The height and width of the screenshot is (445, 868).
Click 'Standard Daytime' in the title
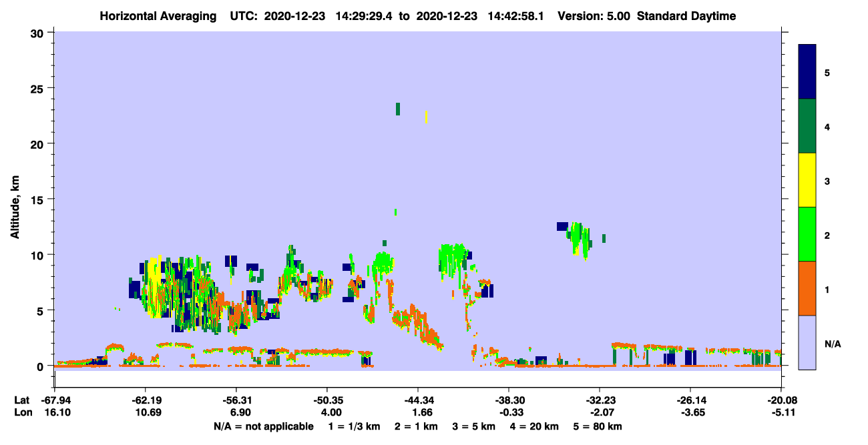(x=686, y=16)
